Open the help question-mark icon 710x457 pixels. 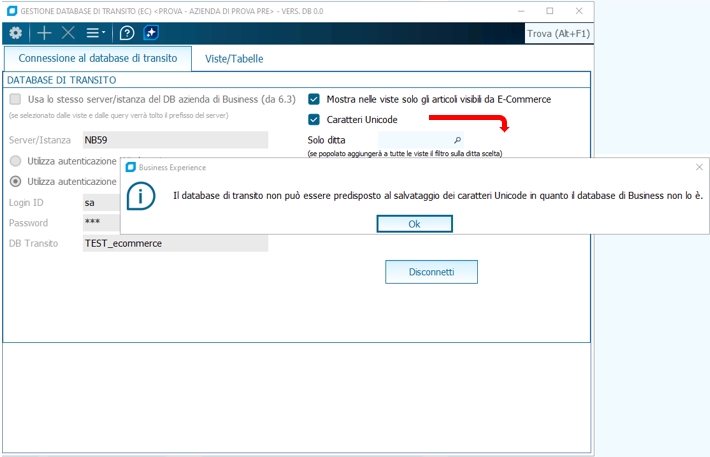coord(127,33)
